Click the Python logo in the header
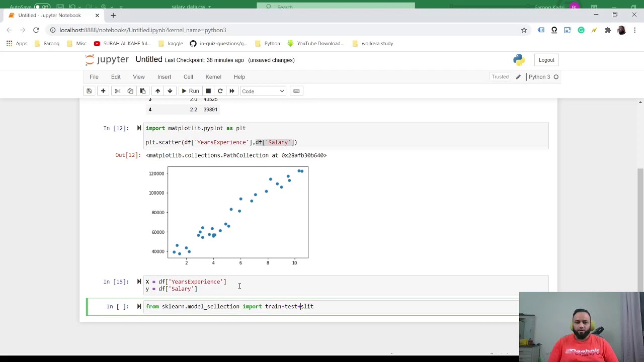The image size is (644, 362). [x=519, y=60]
